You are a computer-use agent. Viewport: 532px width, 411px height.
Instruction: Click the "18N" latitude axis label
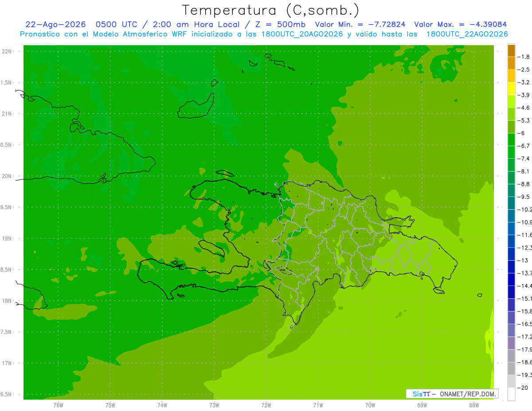point(8,301)
